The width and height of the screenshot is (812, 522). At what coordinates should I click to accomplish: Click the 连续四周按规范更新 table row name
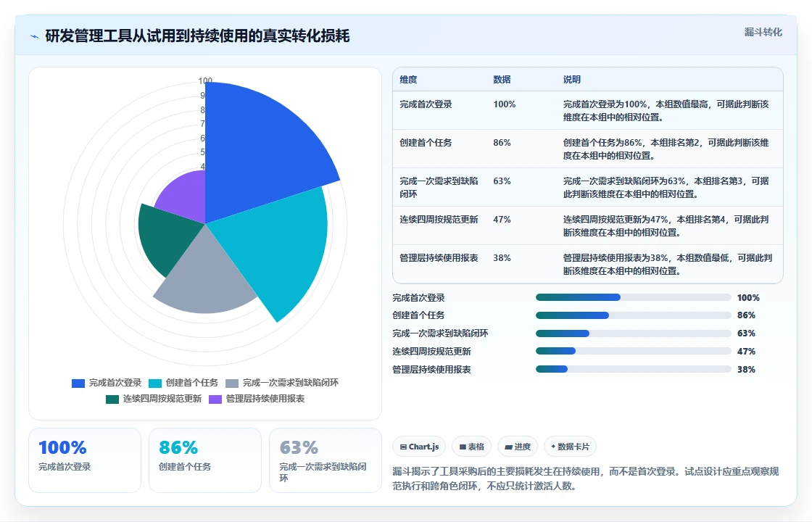coord(439,220)
